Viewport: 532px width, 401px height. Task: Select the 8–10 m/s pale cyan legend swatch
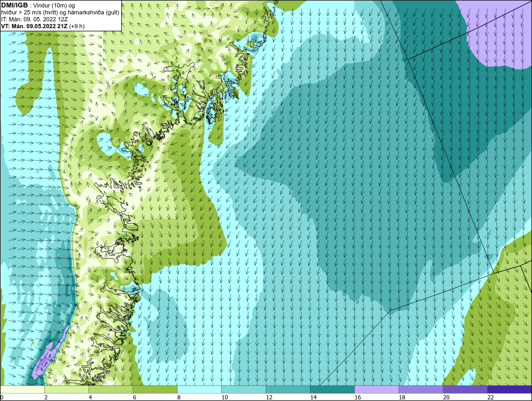click(x=199, y=389)
